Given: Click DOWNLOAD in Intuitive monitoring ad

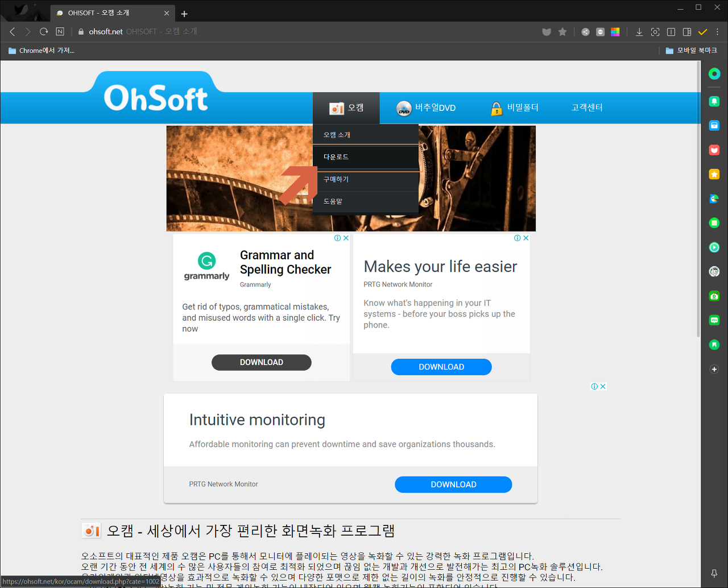Looking at the screenshot, I should click(x=453, y=485).
